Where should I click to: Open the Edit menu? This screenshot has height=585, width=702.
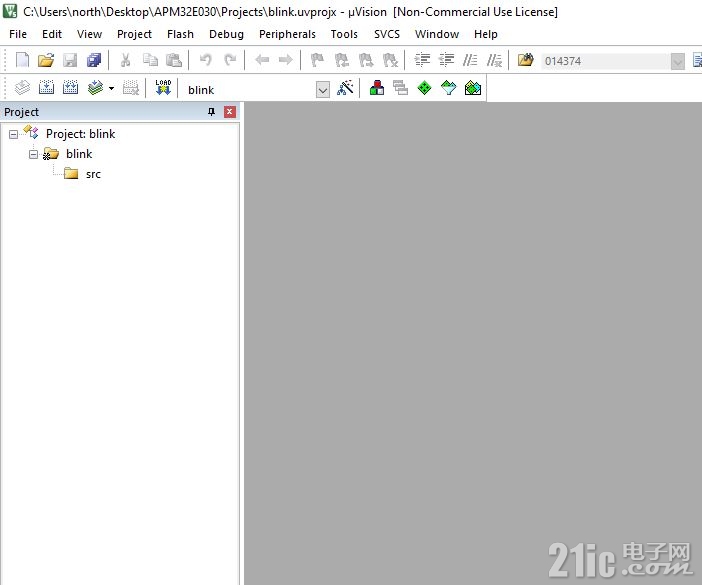[52, 34]
